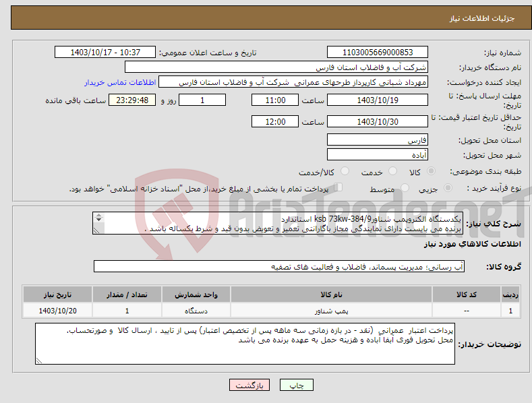Click the general description text area
This screenshot has width=532, height=403.
click(278, 223)
